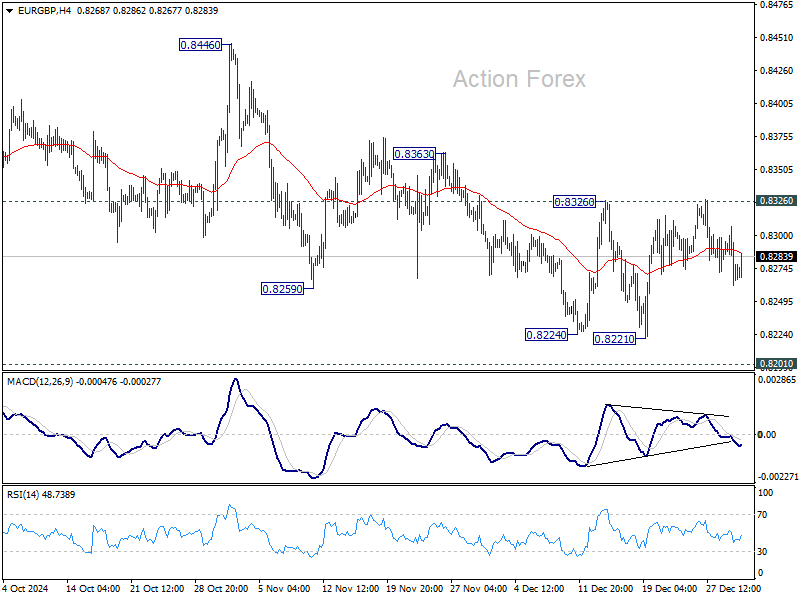
Task: Click the 5 Nov 04:00 time label
Action: tap(284, 588)
